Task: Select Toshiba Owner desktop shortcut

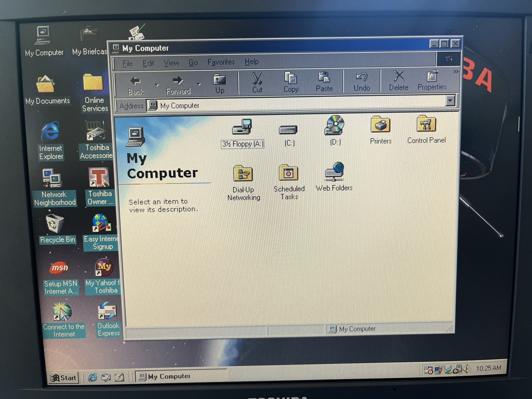Action: pos(100,187)
